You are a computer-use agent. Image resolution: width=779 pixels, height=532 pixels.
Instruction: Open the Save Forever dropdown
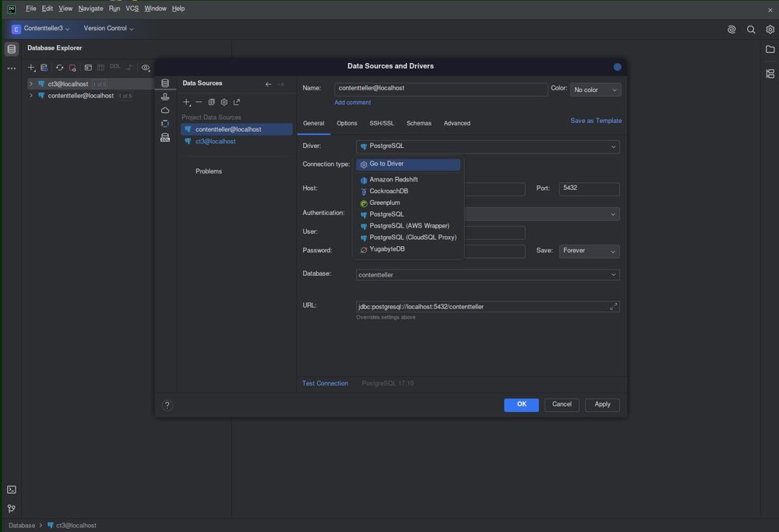tap(589, 251)
